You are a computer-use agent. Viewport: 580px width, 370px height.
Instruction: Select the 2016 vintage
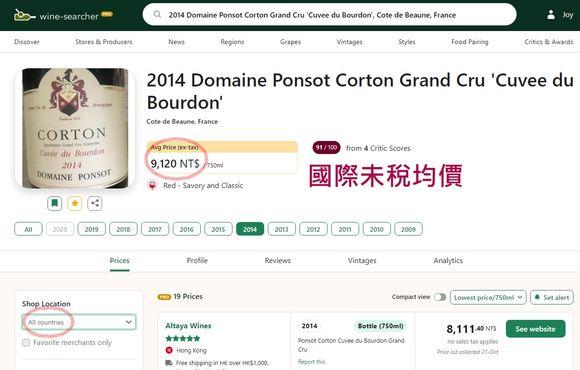[x=186, y=229]
